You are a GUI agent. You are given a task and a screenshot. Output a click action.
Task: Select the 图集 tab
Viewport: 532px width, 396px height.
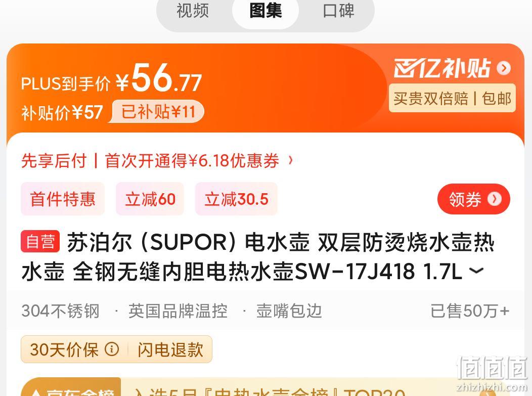(x=265, y=11)
